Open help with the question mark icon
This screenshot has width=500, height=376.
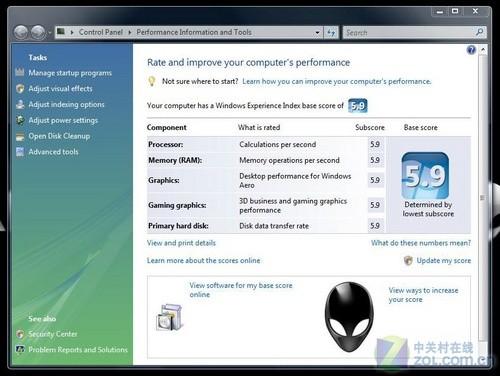(471, 50)
